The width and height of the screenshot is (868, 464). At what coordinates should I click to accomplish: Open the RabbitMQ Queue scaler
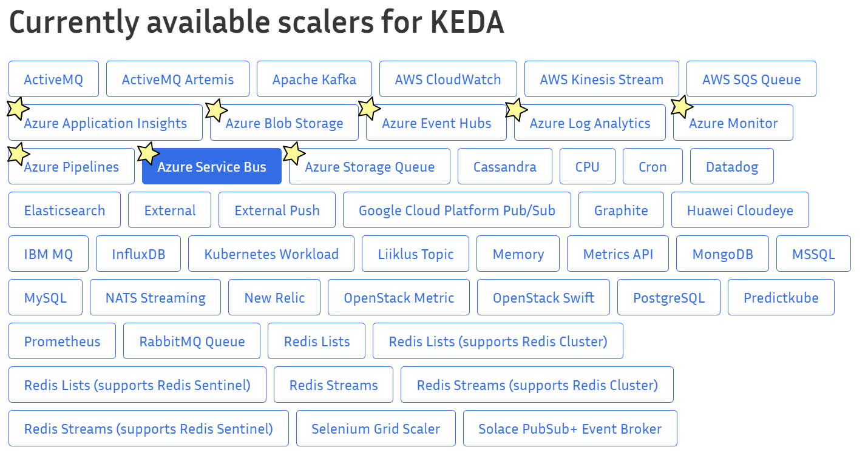[x=191, y=341]
